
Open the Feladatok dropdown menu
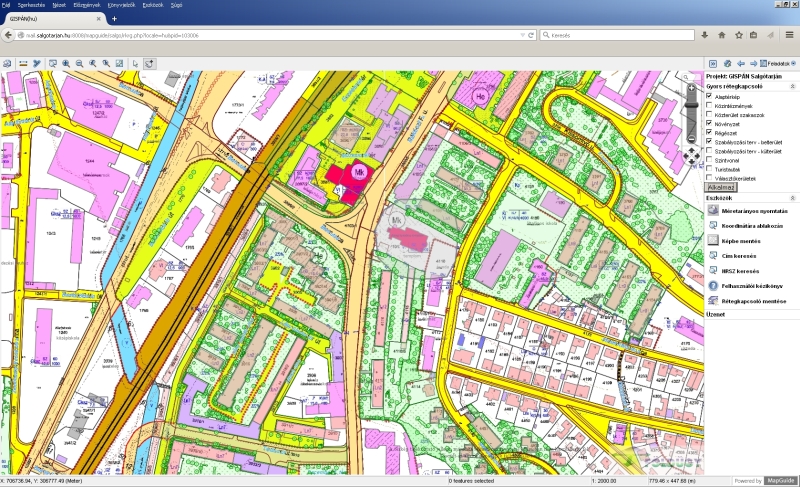pyautogui.click(x=780, y=63)
